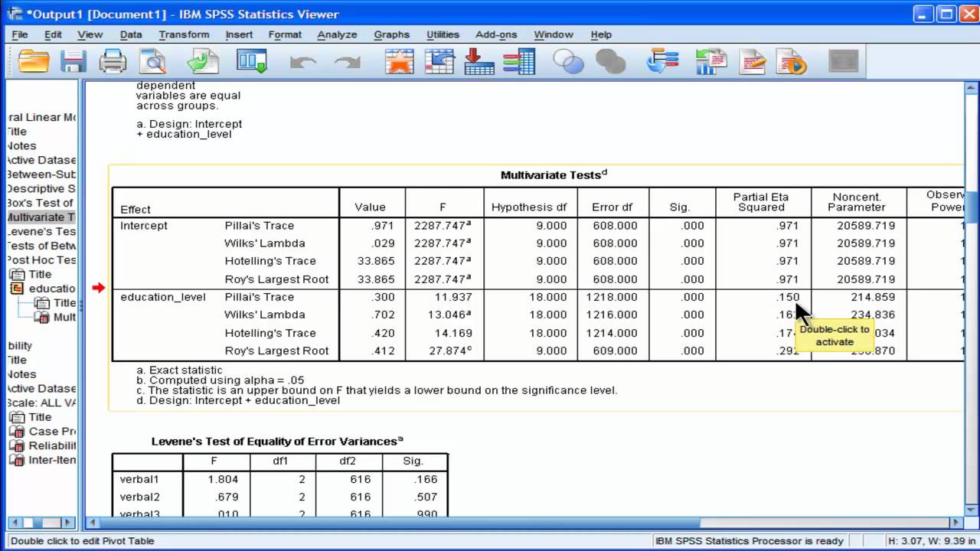Viewport: 980px width, 551px height.
Task: Click the Run Script play icon
Action: [x=792, y=61]
